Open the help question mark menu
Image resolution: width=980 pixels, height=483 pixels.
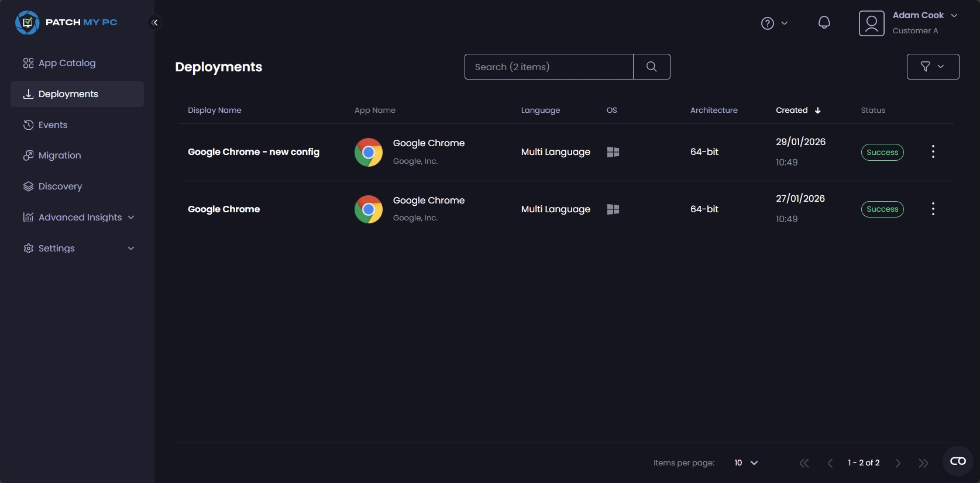coord(773,23)
